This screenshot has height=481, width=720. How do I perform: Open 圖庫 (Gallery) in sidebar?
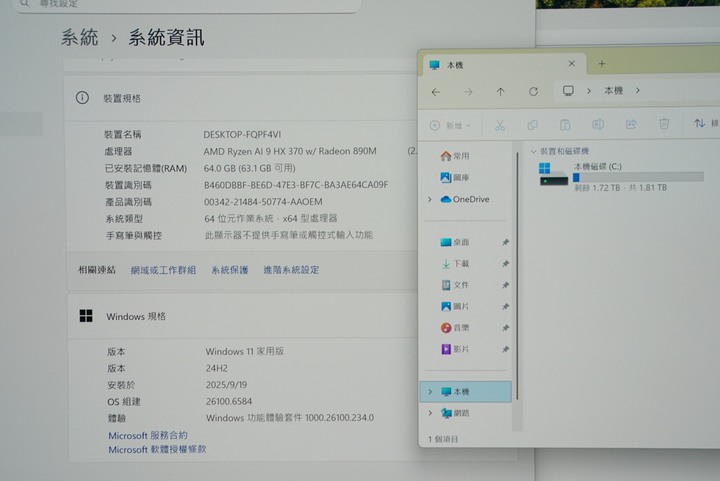(455, 177)
